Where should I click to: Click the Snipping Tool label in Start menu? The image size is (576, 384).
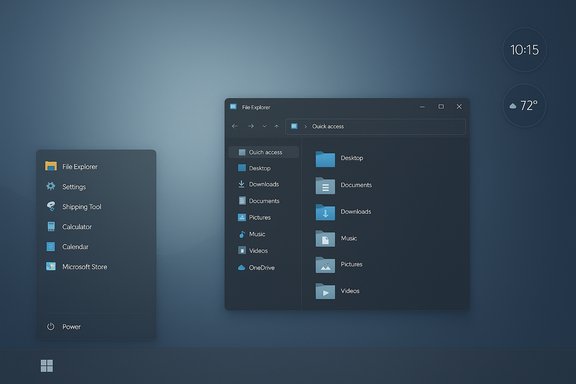coord(82,207)
